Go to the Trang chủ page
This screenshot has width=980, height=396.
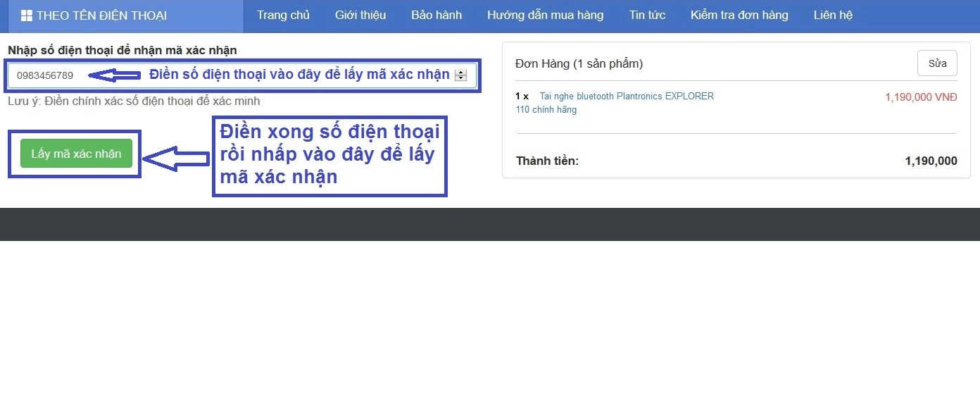(x=283, y=16)
